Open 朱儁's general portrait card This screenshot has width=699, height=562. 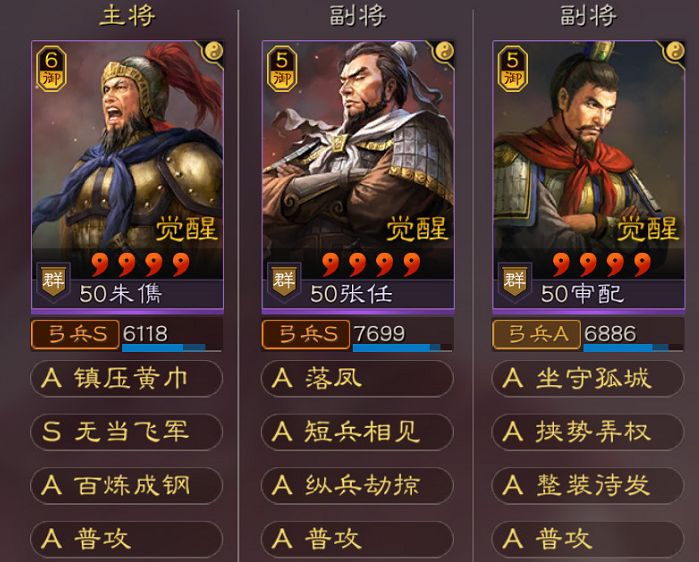click(127, 175)
